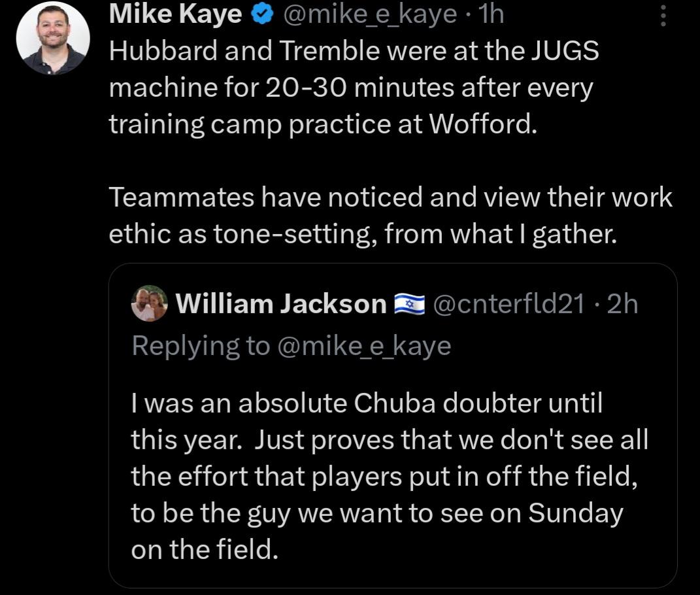This screenshot has height=595, width=700.
Task: Open William Jackson's small avatar photo
Action: coord(149,303)
